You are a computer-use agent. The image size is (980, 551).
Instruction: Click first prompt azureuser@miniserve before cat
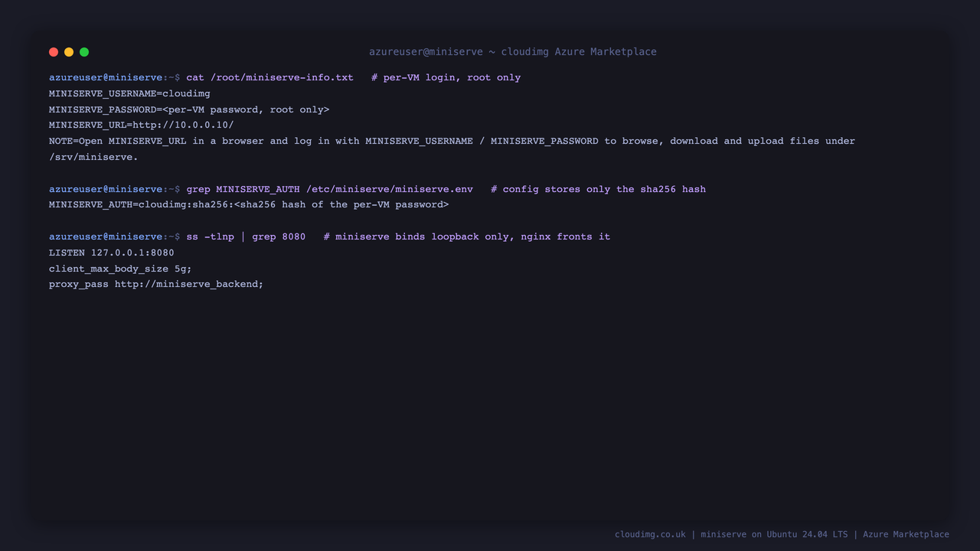[x=106, y=77]
